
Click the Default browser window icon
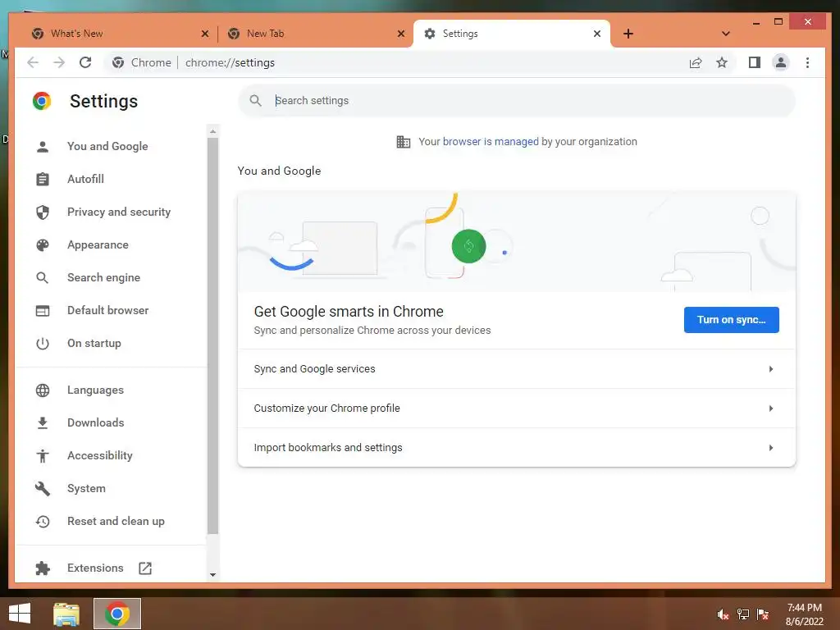pyautogui.click(x=43, y=311)
